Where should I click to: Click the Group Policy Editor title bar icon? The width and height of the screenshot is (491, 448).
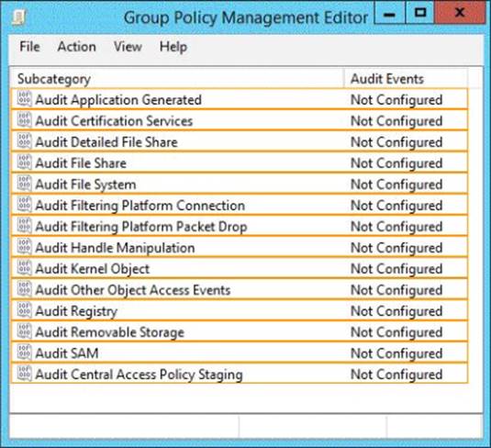click(x=18, y=17)
